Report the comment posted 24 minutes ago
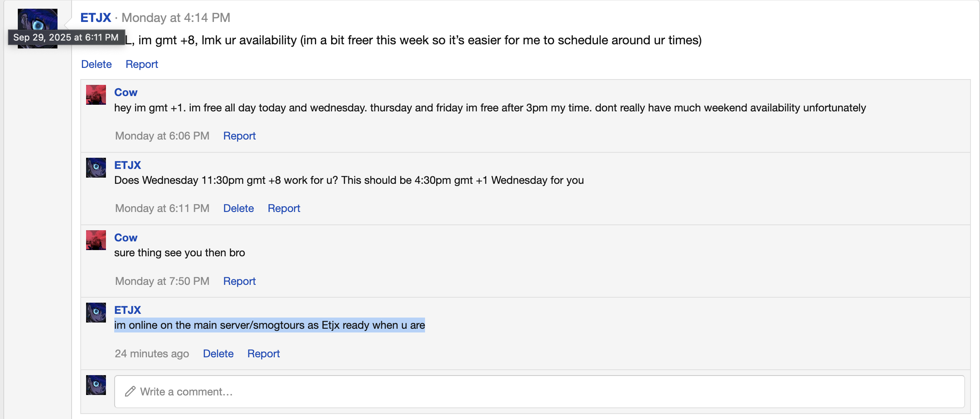 point(264,354)
